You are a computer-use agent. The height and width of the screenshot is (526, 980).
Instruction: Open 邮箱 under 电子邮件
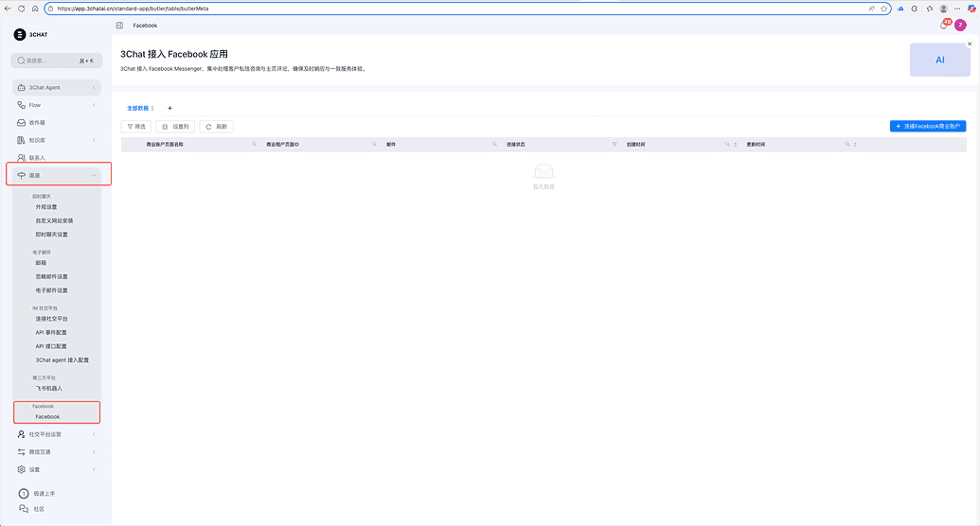point(41,262)
